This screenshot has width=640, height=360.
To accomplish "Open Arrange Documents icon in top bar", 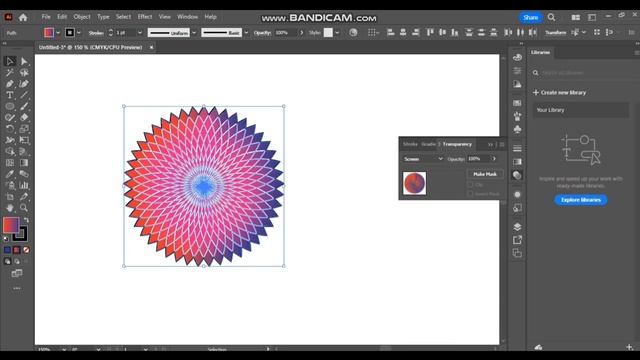I will (x=576, y=17).
